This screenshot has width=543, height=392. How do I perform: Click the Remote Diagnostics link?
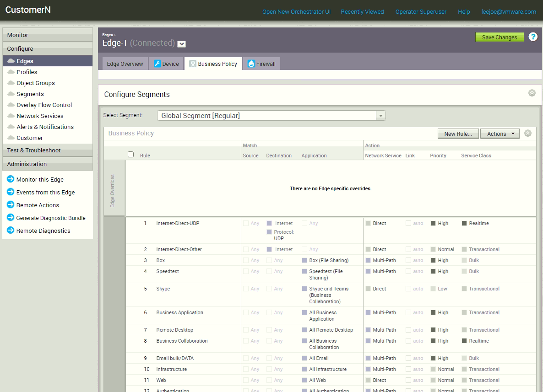(x=43, y=231)
